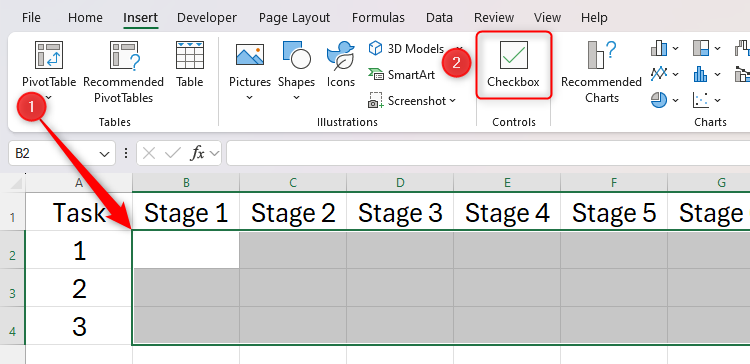
Task: Insert a Checkbox from the Controls group
Action: [514, 65]
